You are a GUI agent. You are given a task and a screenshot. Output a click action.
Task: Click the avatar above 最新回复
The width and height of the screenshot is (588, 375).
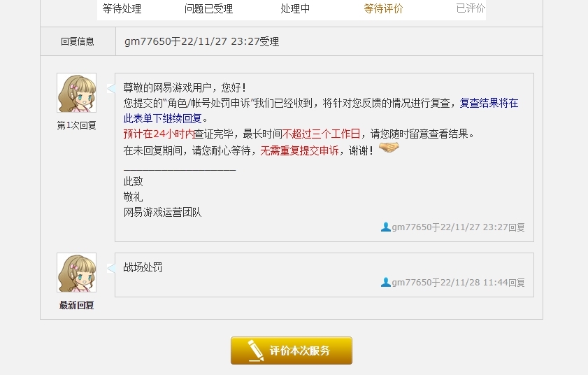click(x=76, y=273)
